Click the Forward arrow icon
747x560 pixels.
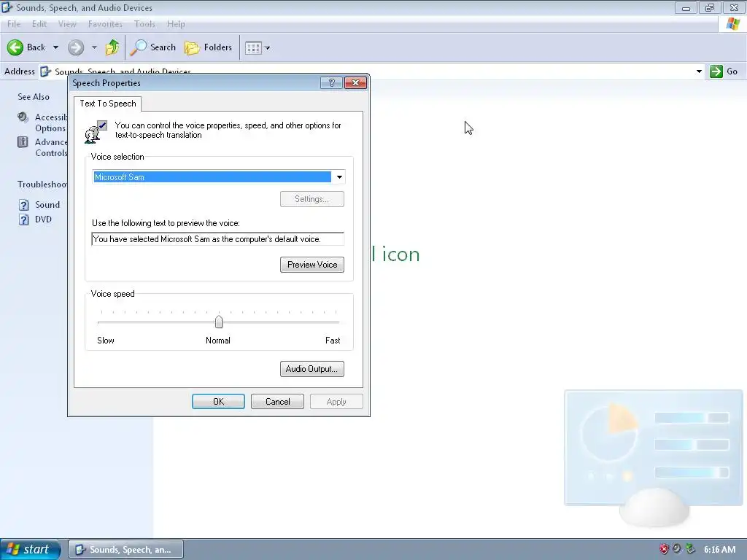pyautogui.click(x=76, y=47)
